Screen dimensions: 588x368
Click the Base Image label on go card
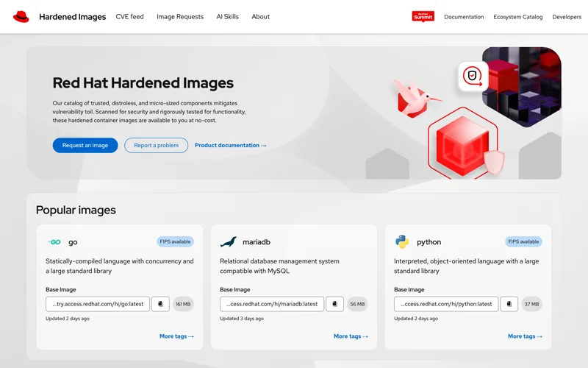[61, 289]
